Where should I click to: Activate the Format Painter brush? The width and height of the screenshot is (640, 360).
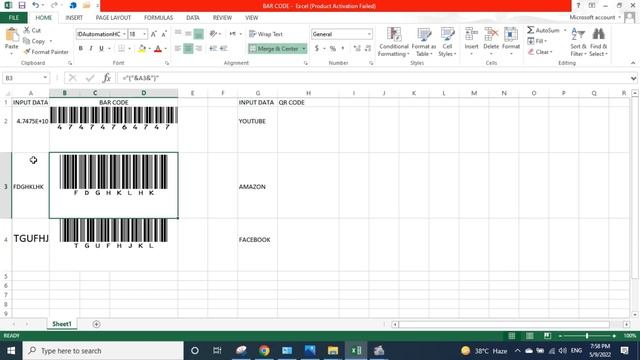[27, 52]
